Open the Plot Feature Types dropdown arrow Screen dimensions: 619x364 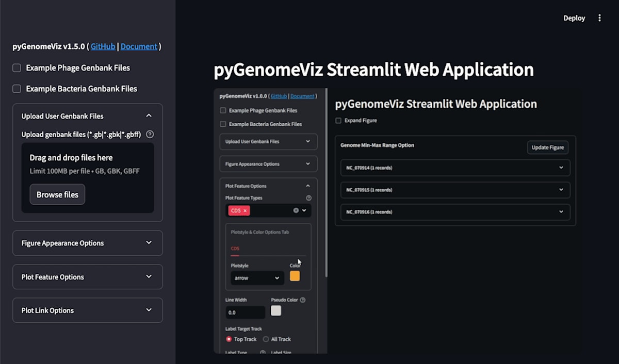pos(304,210)
